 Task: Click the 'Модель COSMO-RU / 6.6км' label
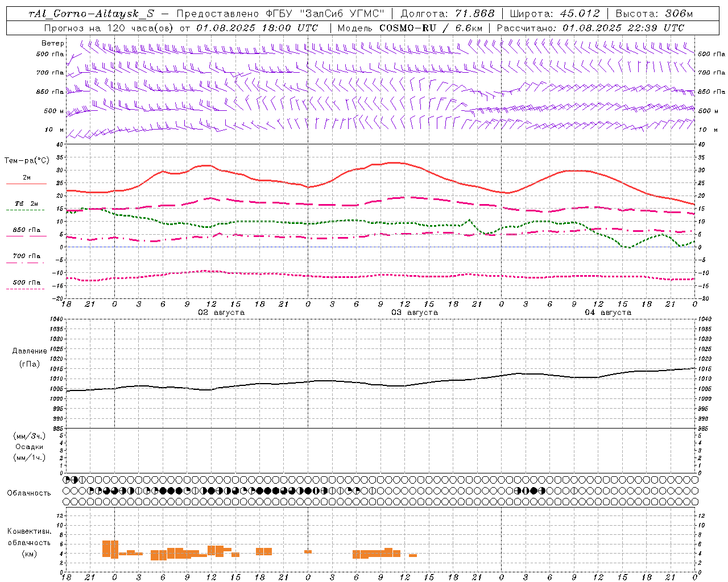[x=409, y=28]
